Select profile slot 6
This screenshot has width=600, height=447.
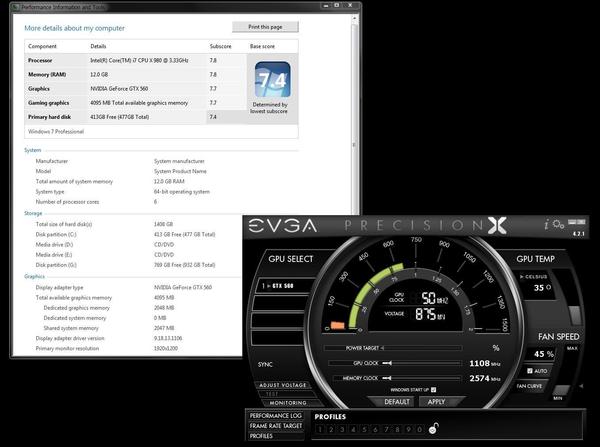pos(375,430)
